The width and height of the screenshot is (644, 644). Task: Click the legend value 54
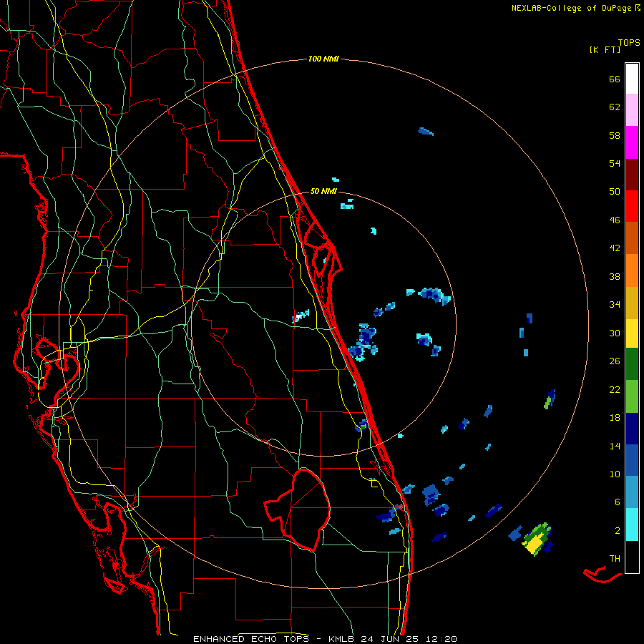click(x=615, y=163)
